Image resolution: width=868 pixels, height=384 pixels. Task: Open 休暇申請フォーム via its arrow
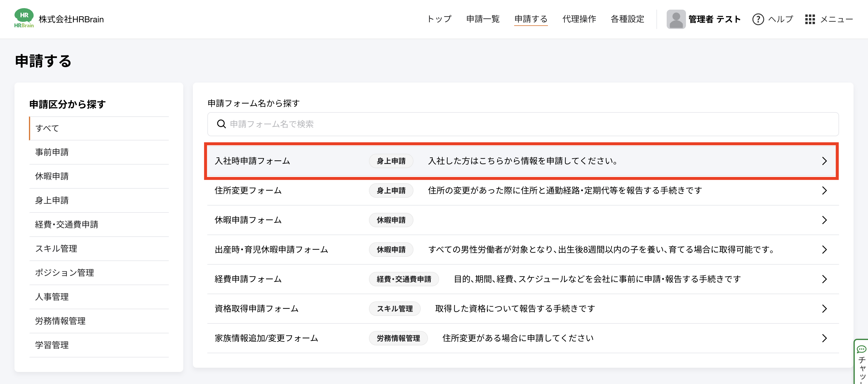824,220
